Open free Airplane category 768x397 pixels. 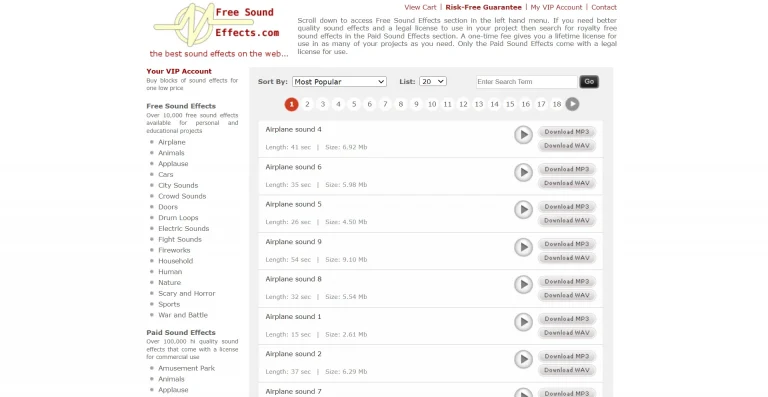172,142
